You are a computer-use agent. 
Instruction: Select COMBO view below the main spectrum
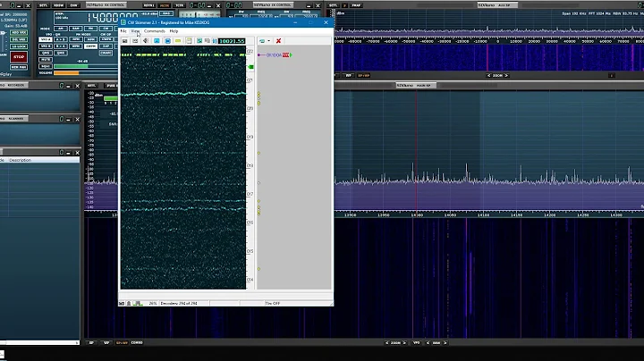[137, 342]
